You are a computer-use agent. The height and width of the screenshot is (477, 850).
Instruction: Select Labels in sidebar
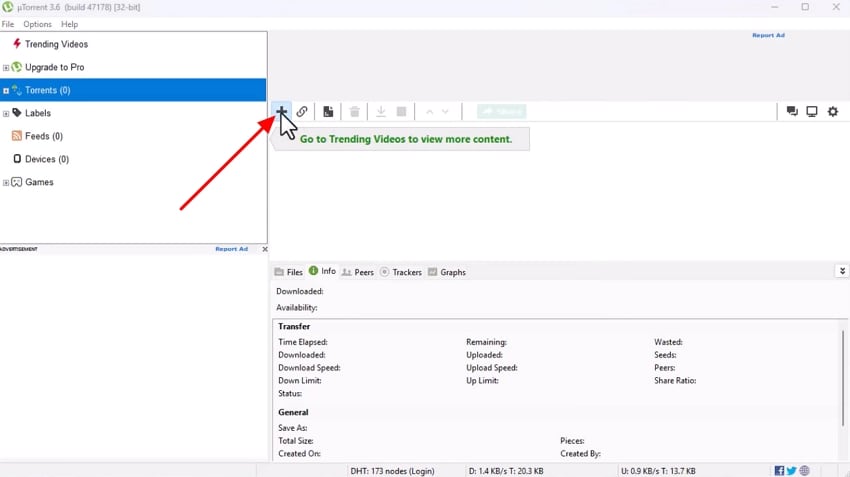pos(38,113)
